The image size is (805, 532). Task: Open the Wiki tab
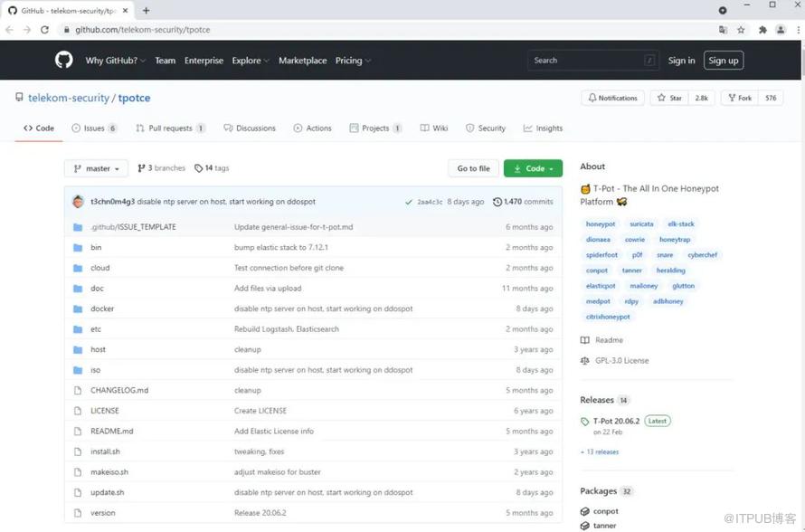(x=434, y=128)
